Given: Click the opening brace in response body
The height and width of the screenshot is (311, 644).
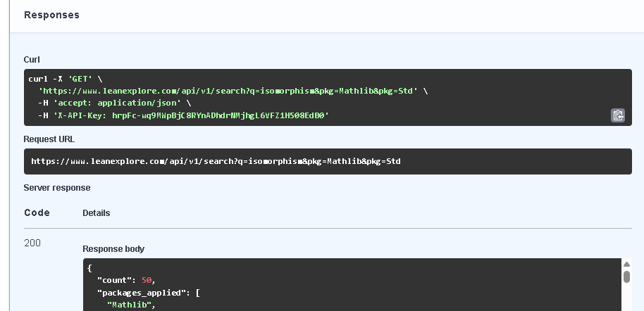Looking at the screenshot, I should [89, 268].
